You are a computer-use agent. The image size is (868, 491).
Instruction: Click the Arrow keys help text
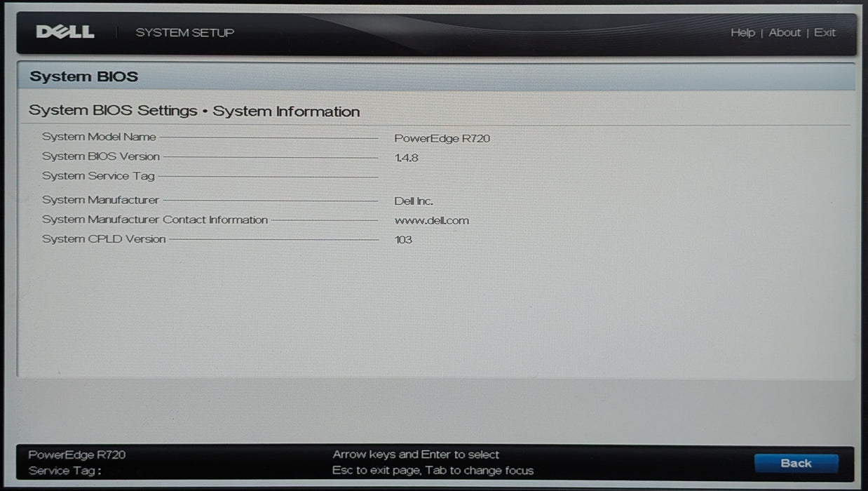coord(416,455)
